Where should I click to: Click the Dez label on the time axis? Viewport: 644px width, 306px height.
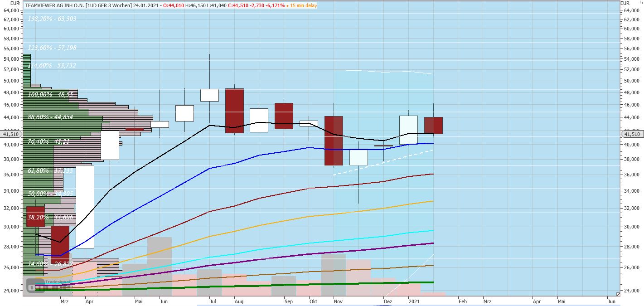[387, 301]
